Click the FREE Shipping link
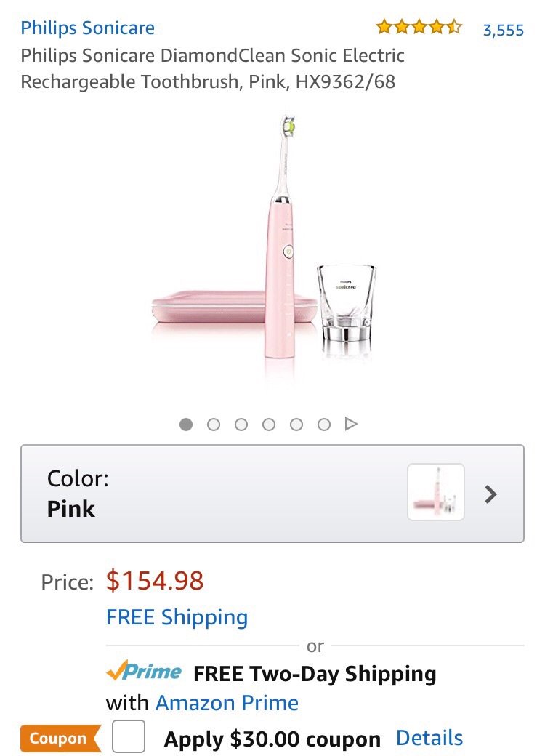The image size is (545, 756). tap(177, 618)
